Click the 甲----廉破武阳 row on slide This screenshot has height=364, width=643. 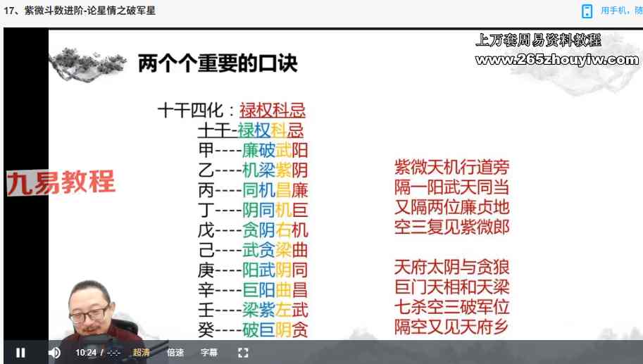click(x=253, y=150)
